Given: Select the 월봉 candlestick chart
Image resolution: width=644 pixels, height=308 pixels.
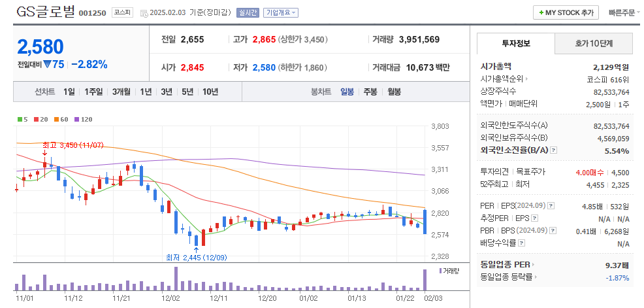Looking at the screenshot, I should [x=394, y=92].
